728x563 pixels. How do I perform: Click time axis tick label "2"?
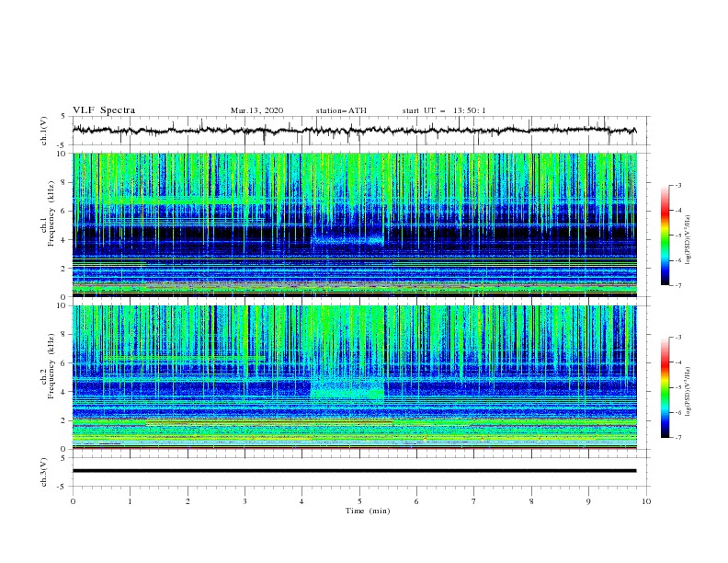point(188,501)
